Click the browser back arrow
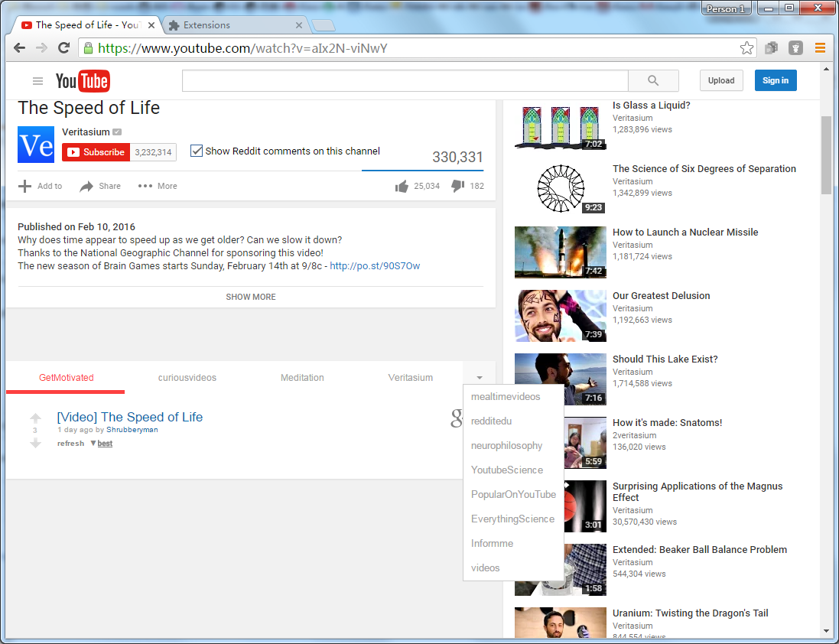 pos(19,48)
